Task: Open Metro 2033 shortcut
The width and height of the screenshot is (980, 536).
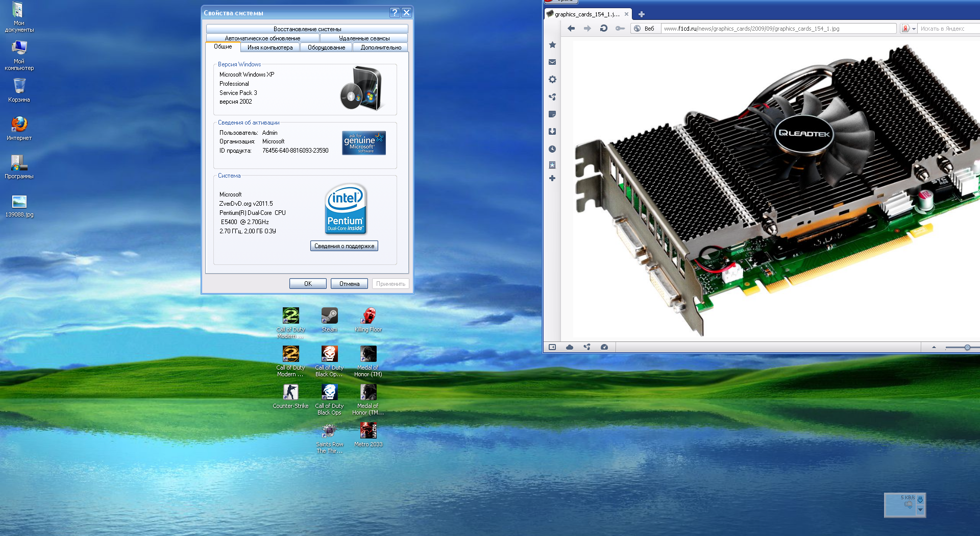Action: click(368, 435)
